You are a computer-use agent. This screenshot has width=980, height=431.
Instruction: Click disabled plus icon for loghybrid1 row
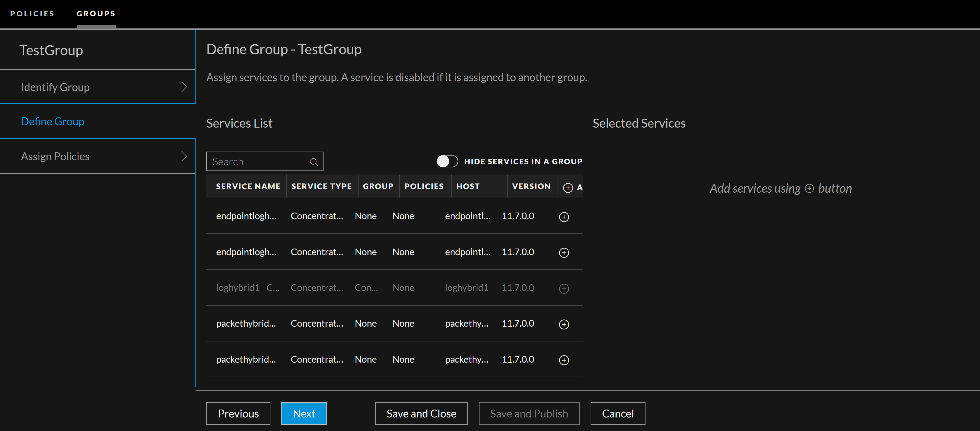[x=564, y=288]
